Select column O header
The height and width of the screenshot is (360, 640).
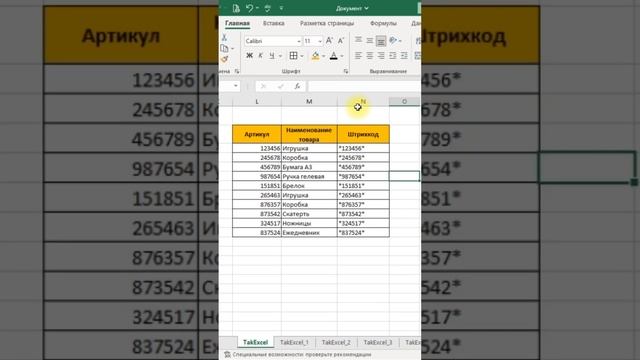point(404,102)
